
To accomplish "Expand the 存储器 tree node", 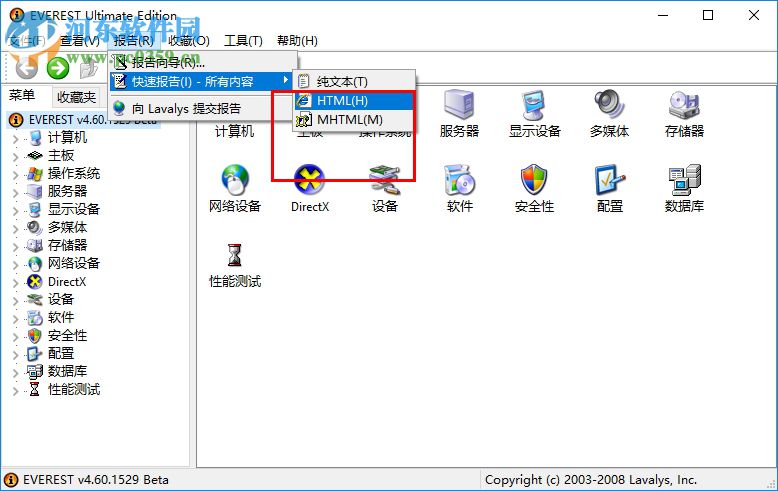I will coord(15,246).
